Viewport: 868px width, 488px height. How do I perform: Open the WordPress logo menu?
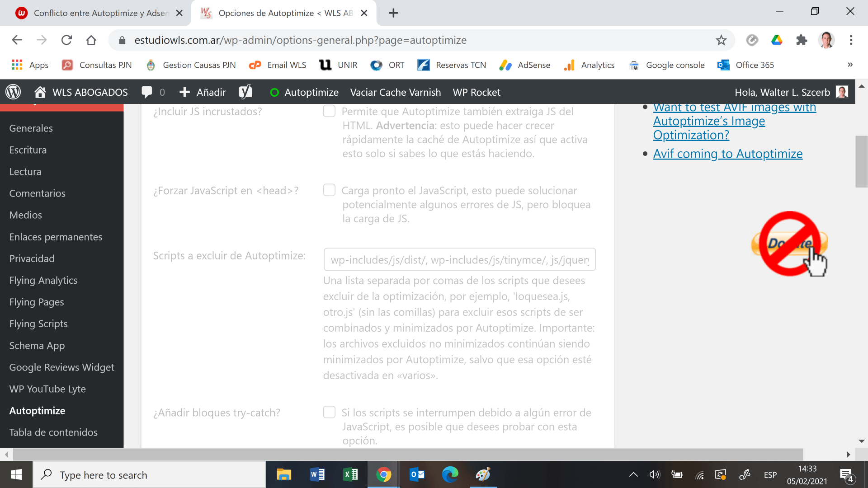click(13, 92)
